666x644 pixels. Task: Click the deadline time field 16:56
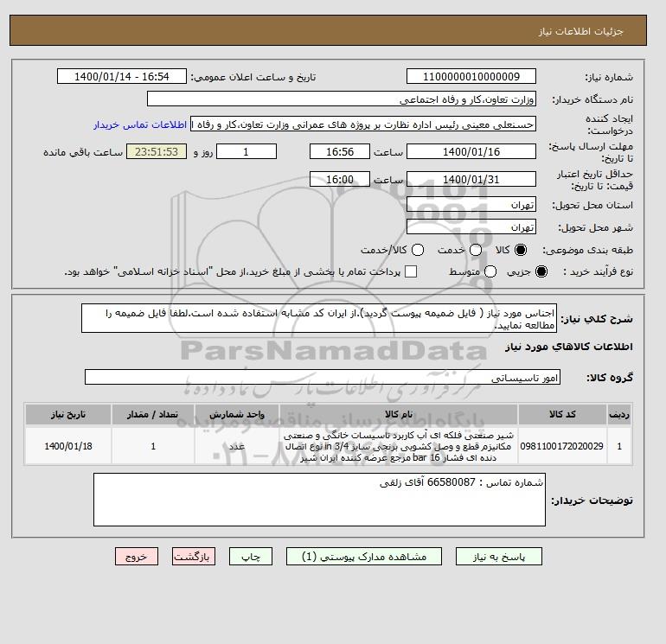click(340, 151)
